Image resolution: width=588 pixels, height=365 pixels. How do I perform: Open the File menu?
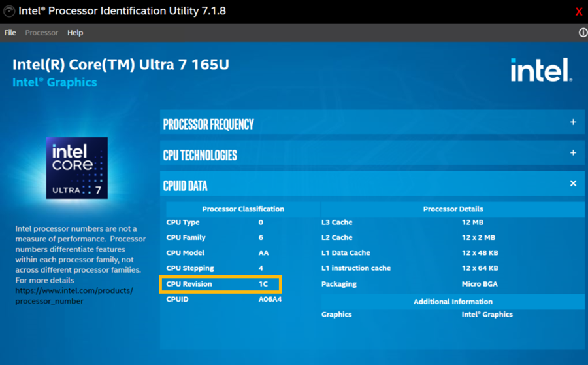[10, 33]
